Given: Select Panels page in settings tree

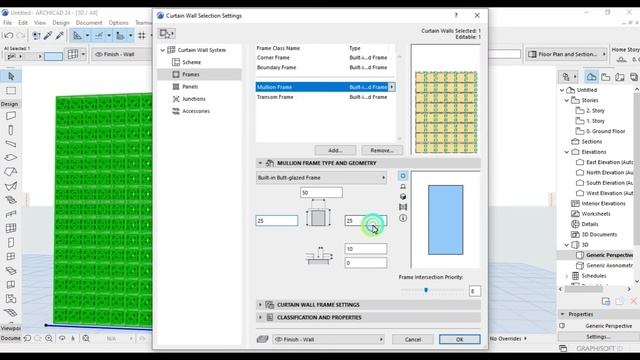Looking at the screenshot, I should (190, 87).
